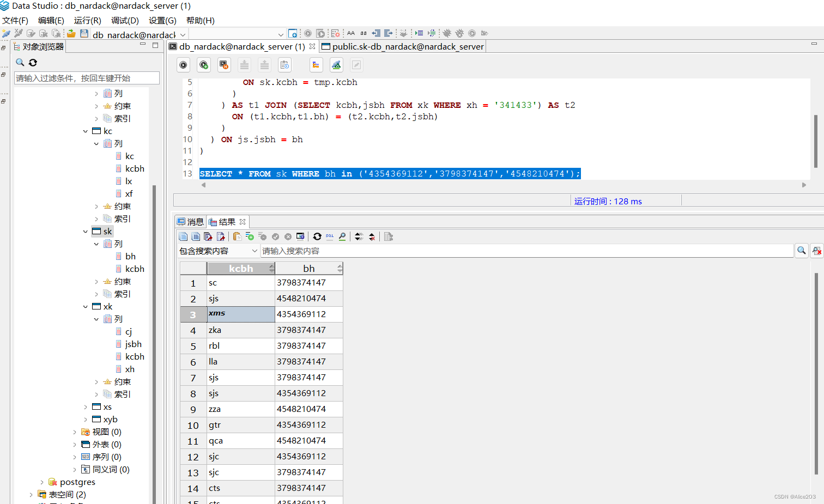Click the third execute icon with orange badge
Screen dimensions: 824x504
coord(224,65)
